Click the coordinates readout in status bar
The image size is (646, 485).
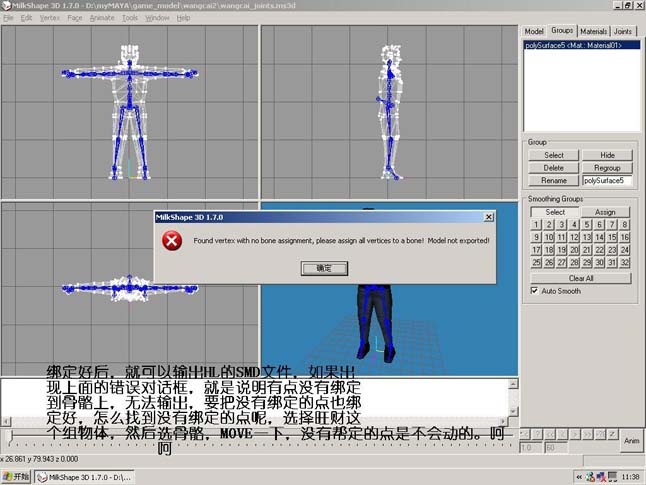coord(39,459)
